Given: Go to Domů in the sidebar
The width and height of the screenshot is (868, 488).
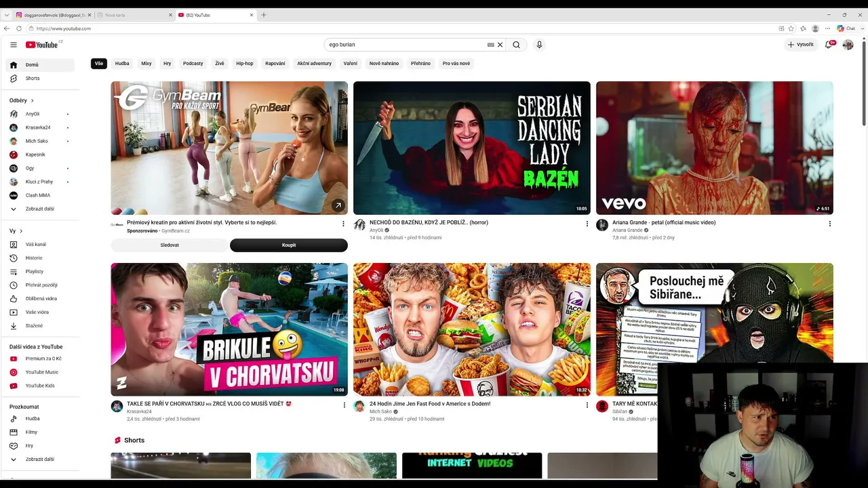Looking at the screenshot, I should tap(41, 65).
